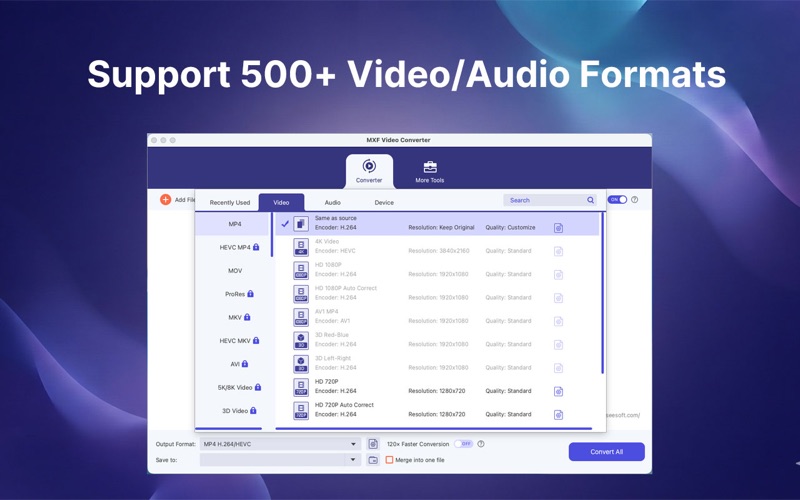Screen dimensions: 800x500
Task: Toggle 120x Faster Conversion switch
Action: click(x=463, y=444)
